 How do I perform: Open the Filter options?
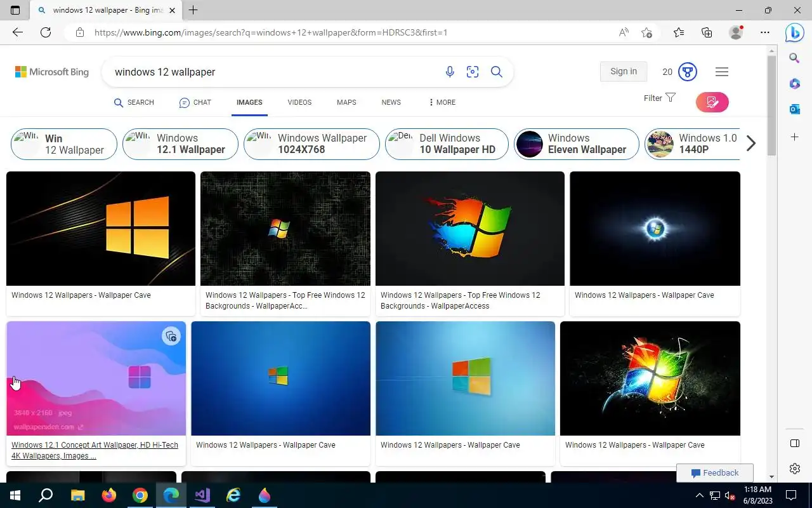tap(660, 98)
